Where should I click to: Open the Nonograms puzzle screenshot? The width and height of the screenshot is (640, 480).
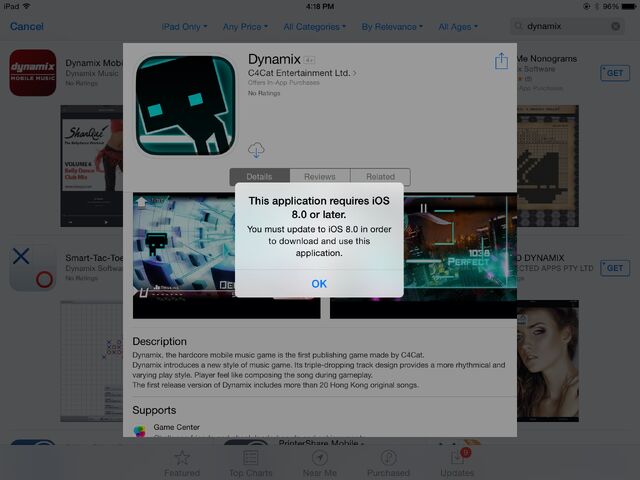pyautogui.click(x=548, y=166)
